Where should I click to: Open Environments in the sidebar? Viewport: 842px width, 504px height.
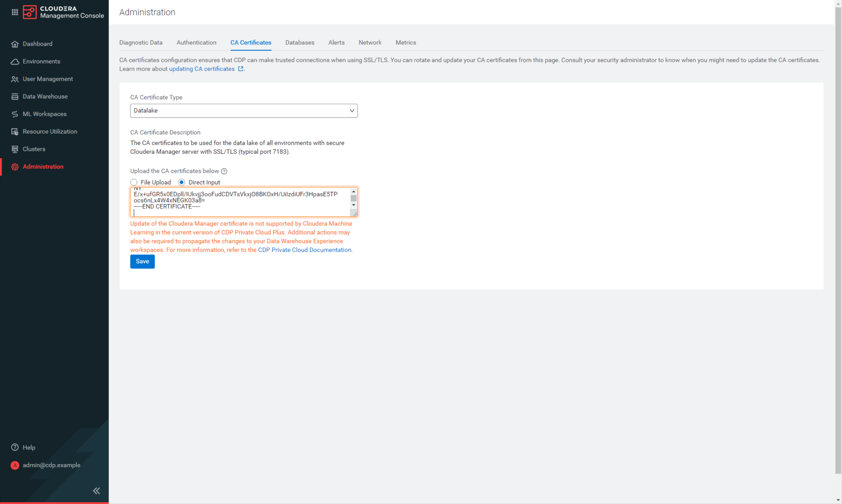click(x=42, y=61)
